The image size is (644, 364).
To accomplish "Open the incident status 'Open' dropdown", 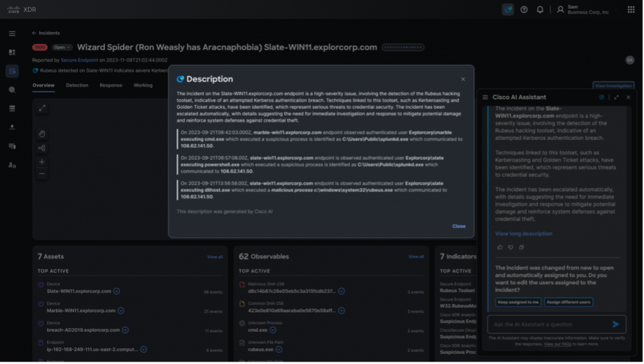I will point(62,47).
